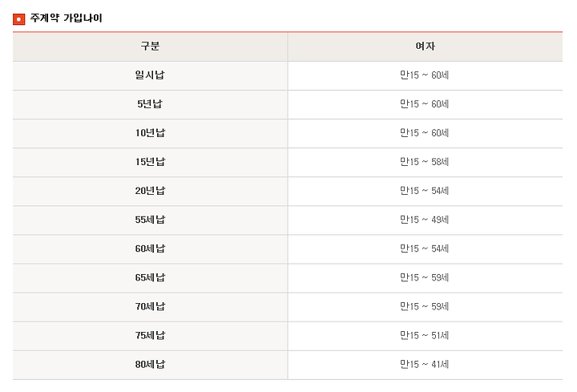Select the 20년납 row label

(x=150, y=191)
